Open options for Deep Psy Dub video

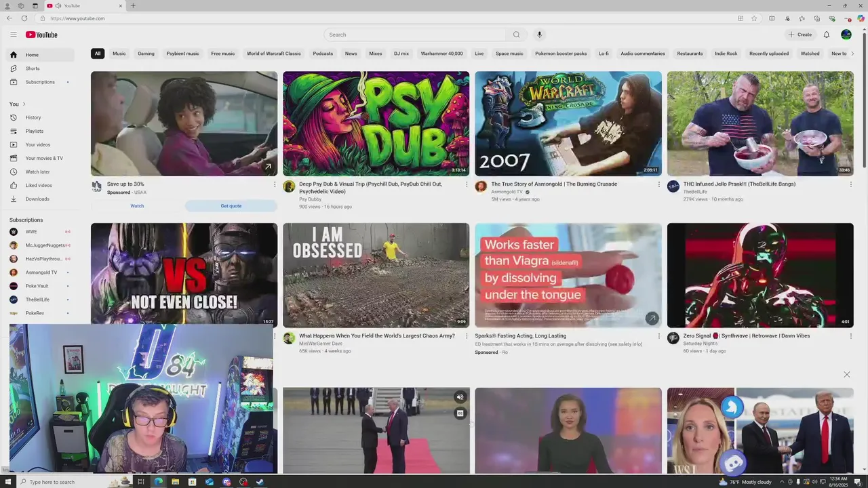(x=467, y=184)
